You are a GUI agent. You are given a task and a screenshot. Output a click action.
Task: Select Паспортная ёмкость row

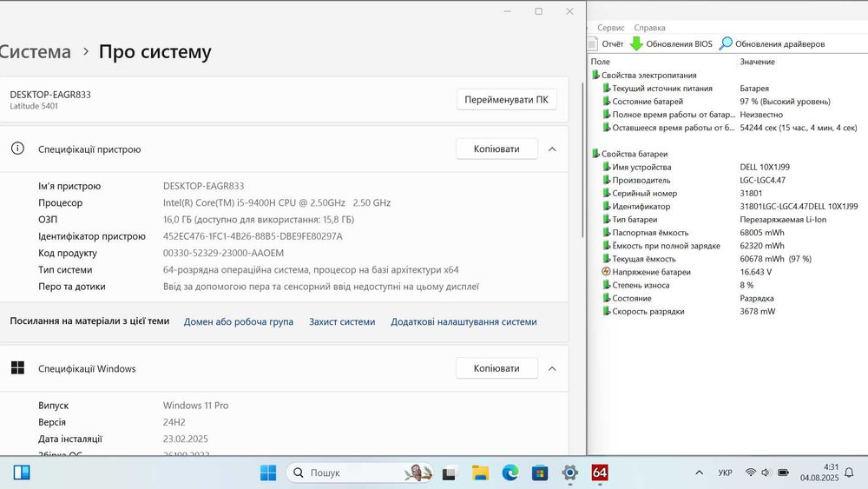730,233
